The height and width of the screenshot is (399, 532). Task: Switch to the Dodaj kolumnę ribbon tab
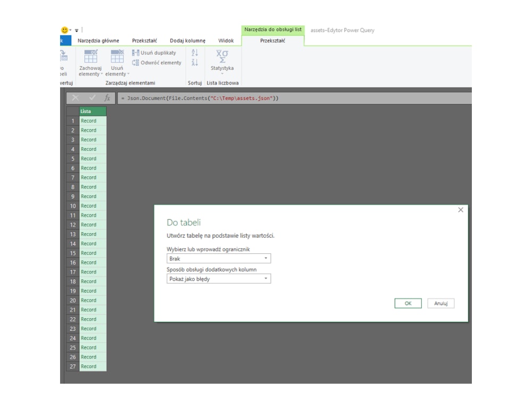[188, 40]
